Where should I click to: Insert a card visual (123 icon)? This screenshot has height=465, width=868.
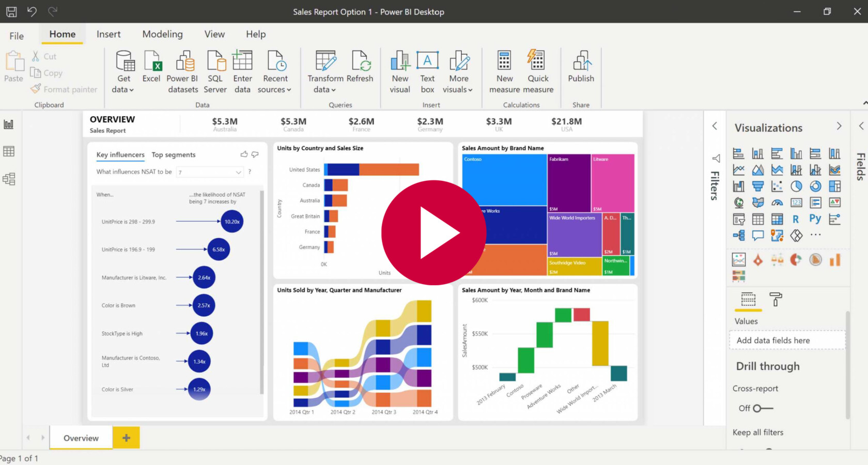(x=796, y=203)
